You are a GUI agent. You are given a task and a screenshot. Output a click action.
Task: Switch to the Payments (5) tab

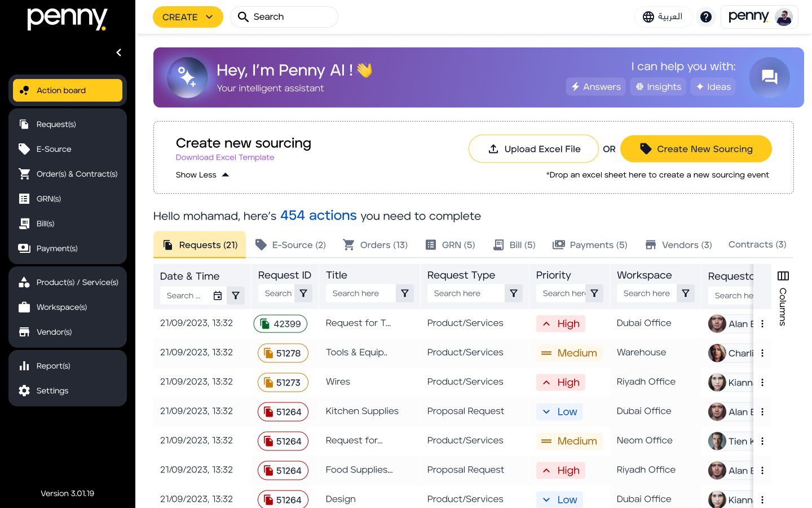pyautogui.click(x=590, y=245)
